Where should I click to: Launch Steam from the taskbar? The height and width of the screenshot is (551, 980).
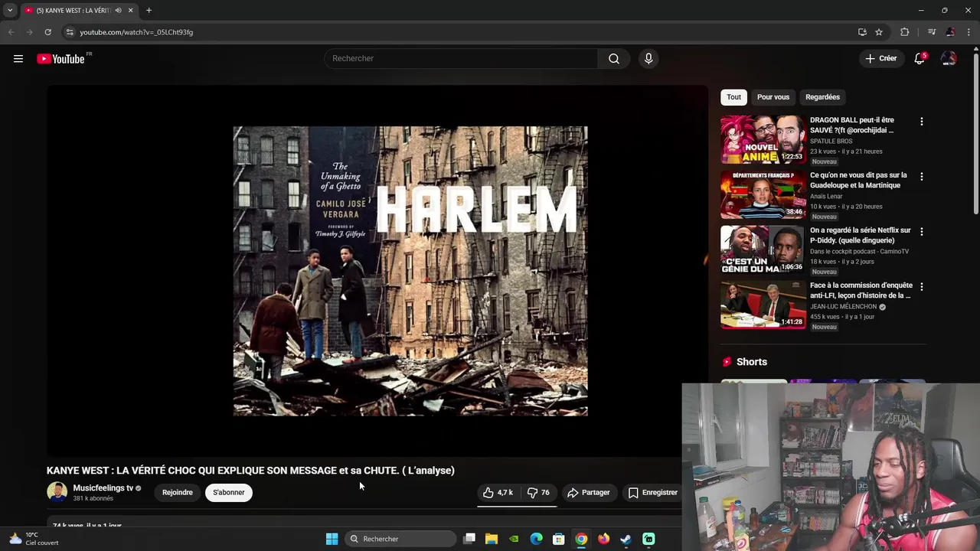pos(626,539)
